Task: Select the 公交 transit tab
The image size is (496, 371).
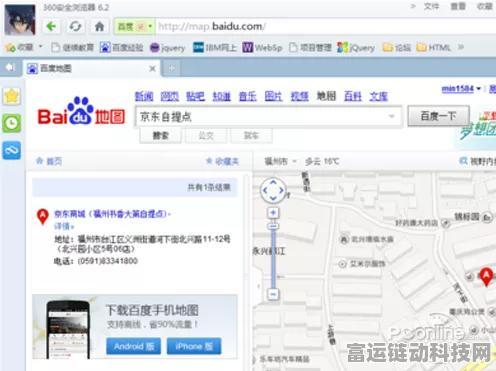Action: click(206, 135)
